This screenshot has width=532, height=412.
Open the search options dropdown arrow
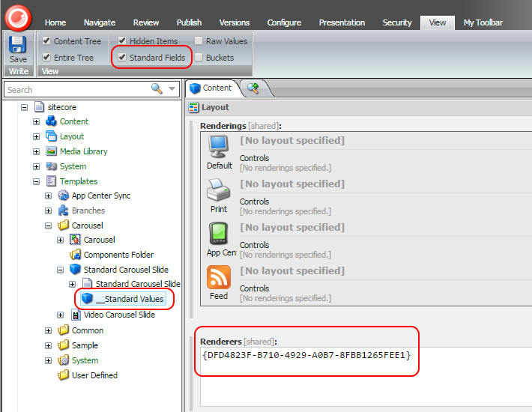(172, 89)
